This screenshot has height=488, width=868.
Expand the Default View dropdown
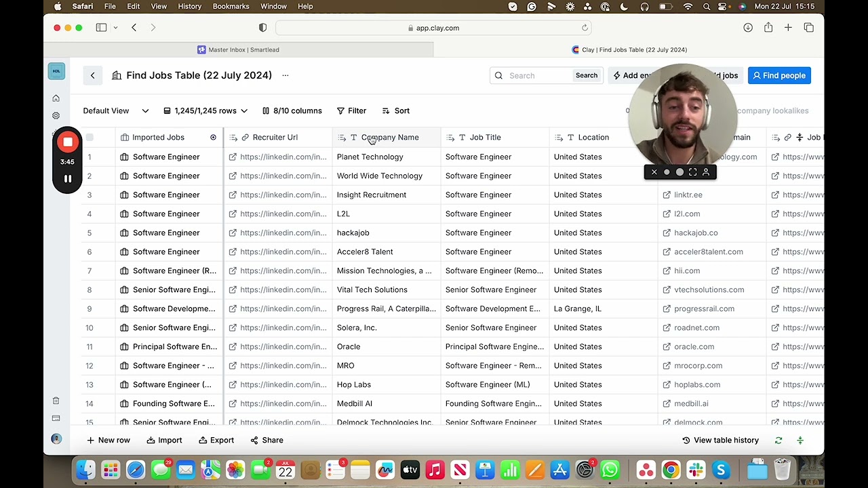(x=116, y=110)
